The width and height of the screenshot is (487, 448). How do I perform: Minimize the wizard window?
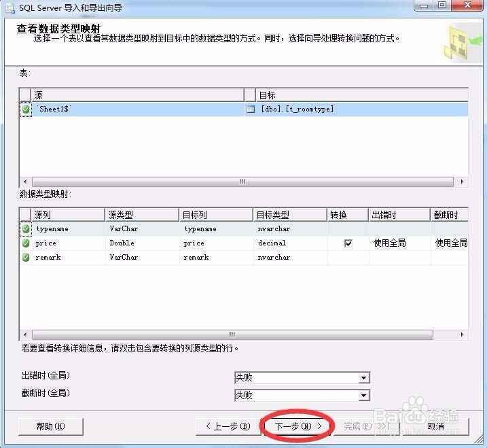(x=424, y=5)
